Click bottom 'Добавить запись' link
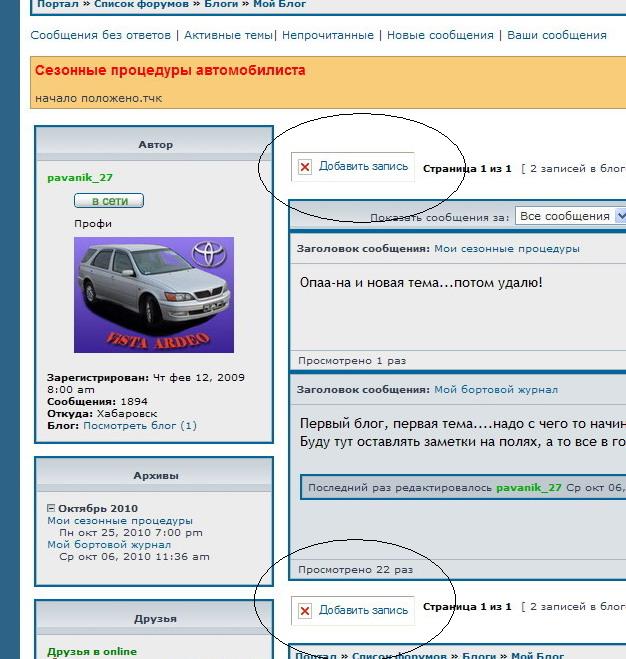The width and height of the screenshot is (626, 659). pos(363,610)
